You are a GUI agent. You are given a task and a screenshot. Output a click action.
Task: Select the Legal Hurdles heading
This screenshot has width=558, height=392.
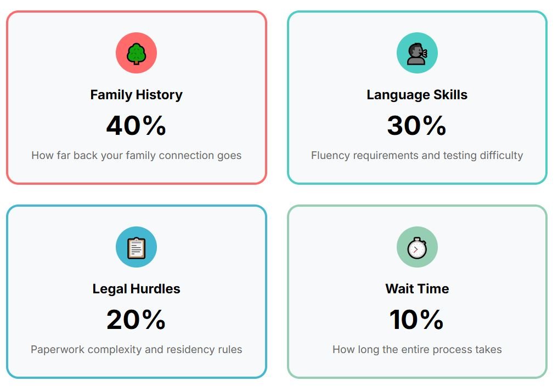coord(136,288)
